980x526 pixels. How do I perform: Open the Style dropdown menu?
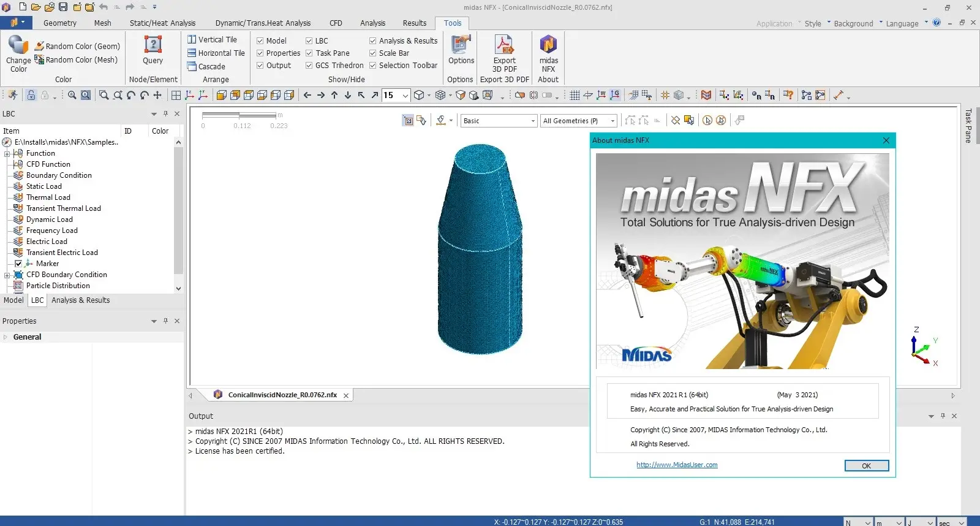tap(817, 23)
